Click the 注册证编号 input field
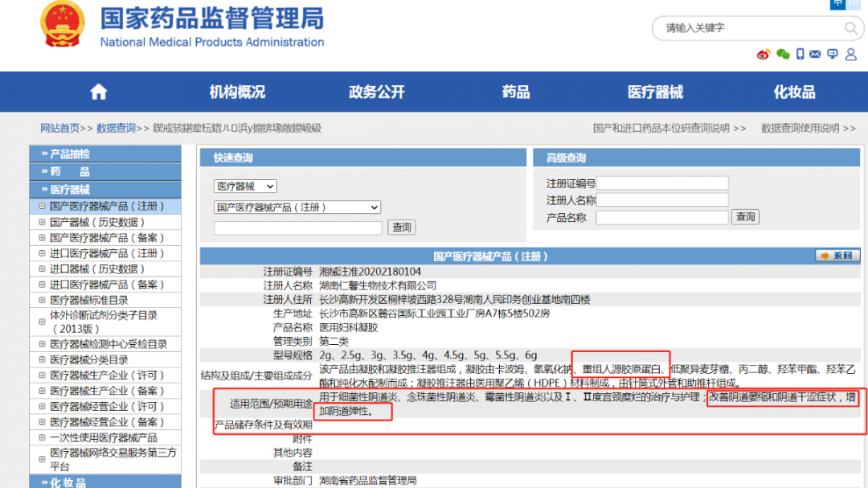Screen dimensions: 868x488 click(661, 182)
